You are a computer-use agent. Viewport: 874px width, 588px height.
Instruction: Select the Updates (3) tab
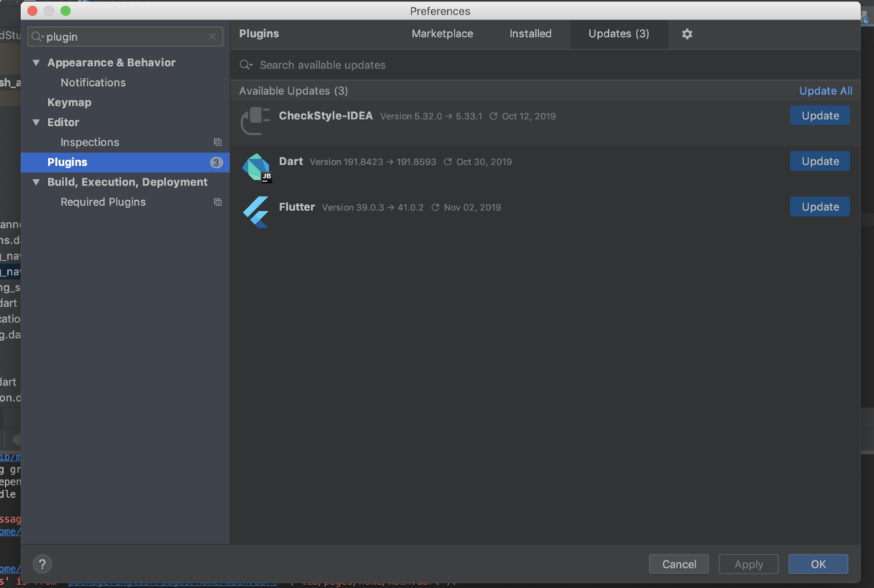point(618,33)
